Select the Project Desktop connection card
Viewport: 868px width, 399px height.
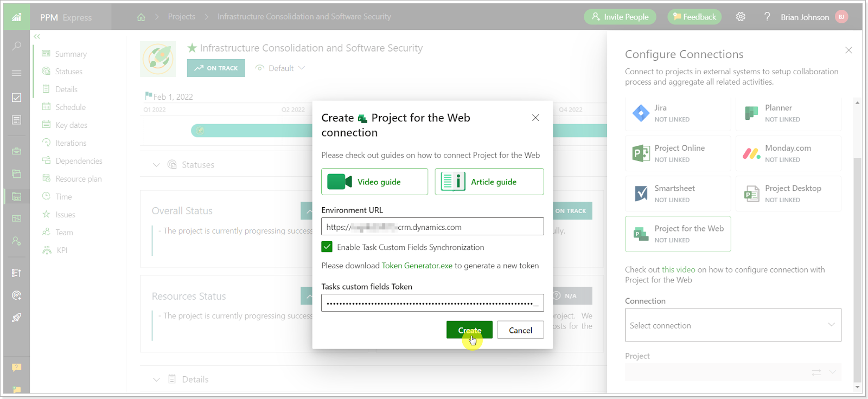[x=788, y=194]
